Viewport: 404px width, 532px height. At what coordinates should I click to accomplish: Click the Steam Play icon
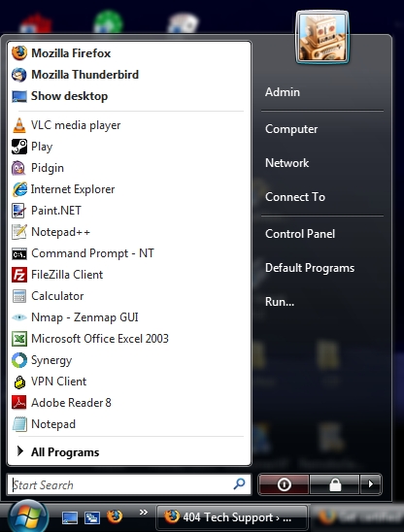click(x=19, y=147)
